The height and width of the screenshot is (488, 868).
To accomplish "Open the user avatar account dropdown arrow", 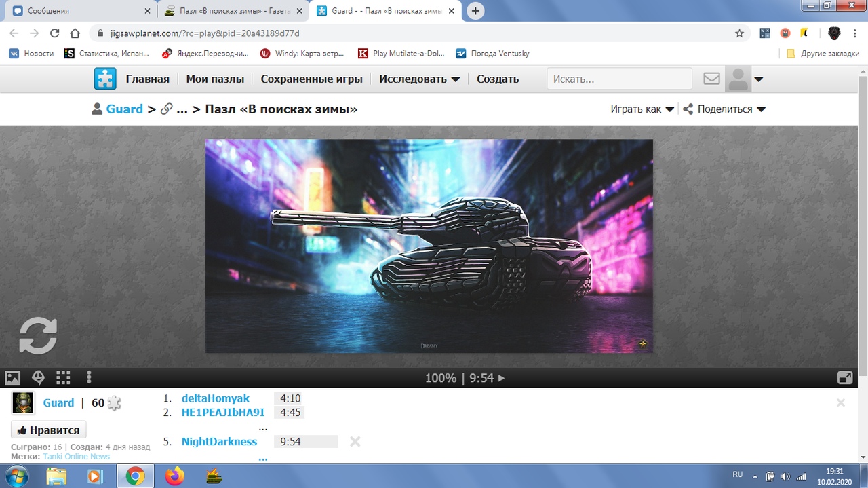I will [x=759, y=79].
